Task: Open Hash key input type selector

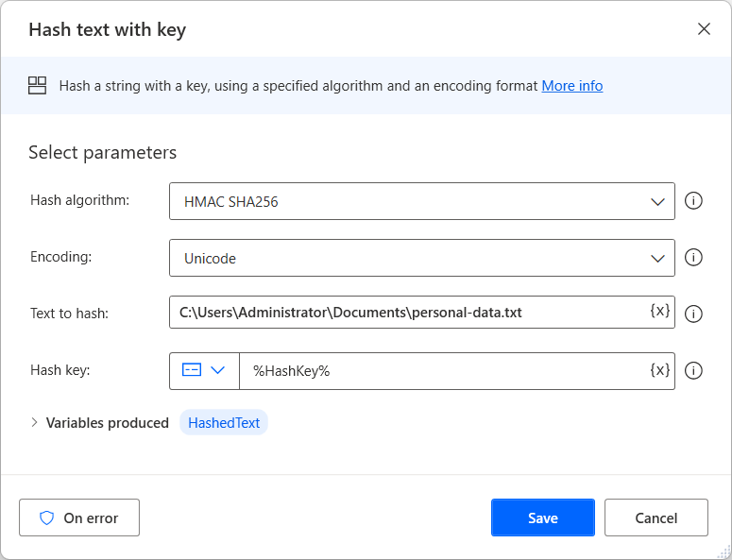Action: tap(204, 371)
